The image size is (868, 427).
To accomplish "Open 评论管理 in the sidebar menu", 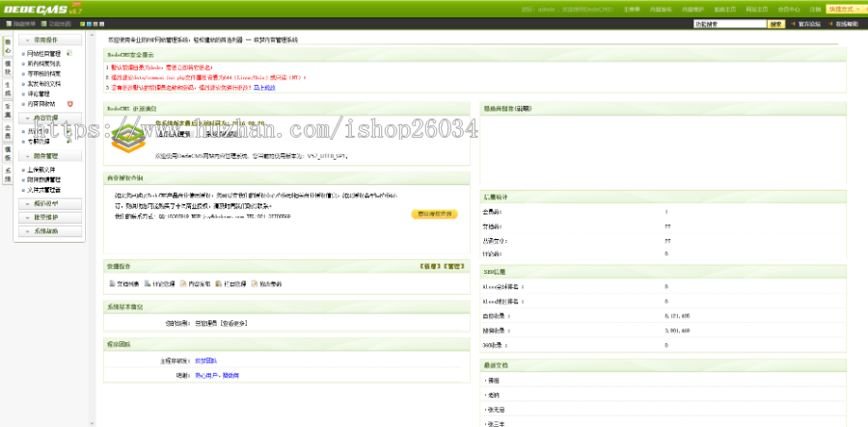I will [x=39, y=93].
